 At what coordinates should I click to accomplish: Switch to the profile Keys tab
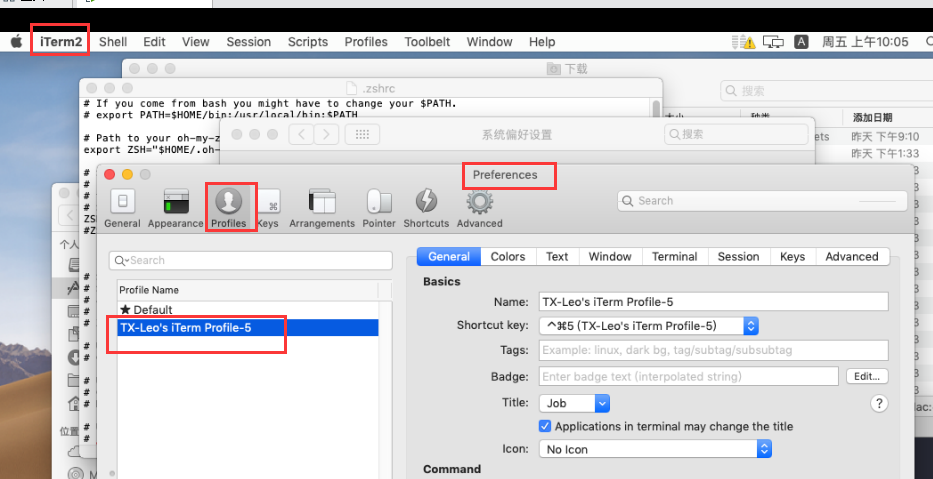792,256
